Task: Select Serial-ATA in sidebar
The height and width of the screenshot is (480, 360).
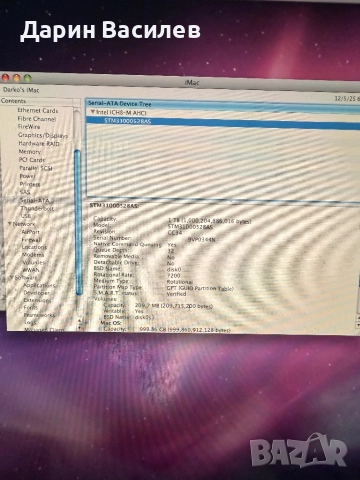Action: tap(35, 200)
